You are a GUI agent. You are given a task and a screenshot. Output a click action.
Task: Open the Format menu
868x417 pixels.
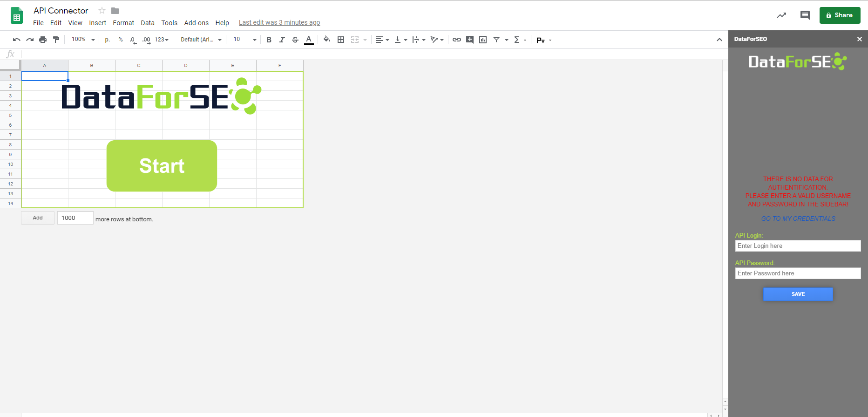click(123, 23)
